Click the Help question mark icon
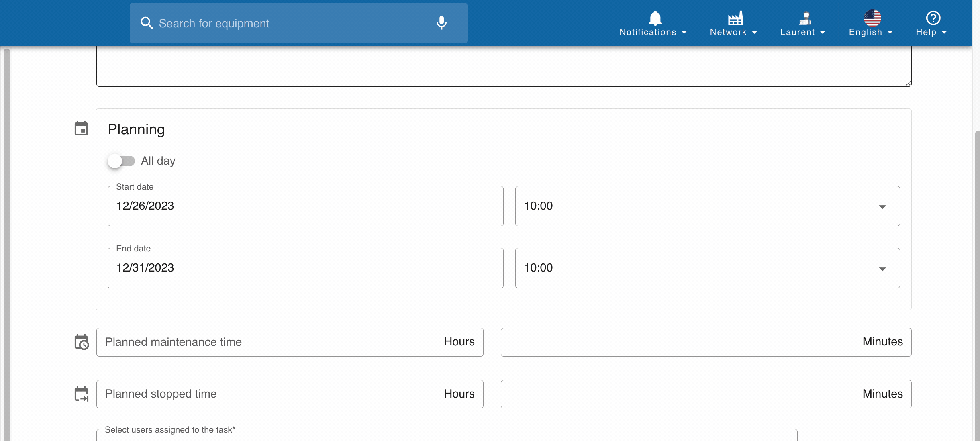980x441 pixels. coord(933,18)
